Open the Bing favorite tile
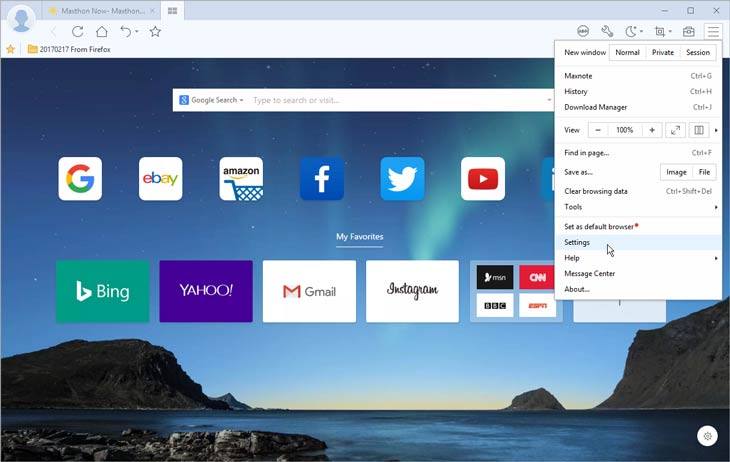 (x=102, y=291)
